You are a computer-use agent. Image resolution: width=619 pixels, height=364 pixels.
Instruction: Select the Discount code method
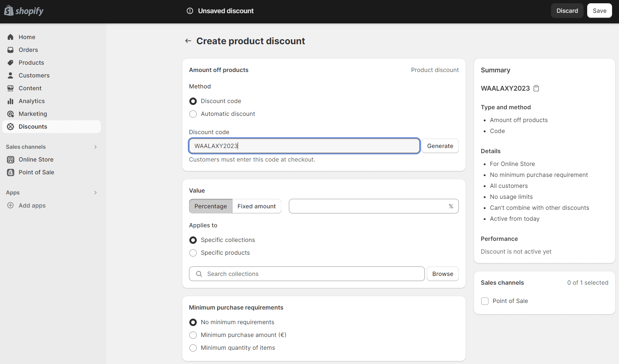[x=193, y=101]
